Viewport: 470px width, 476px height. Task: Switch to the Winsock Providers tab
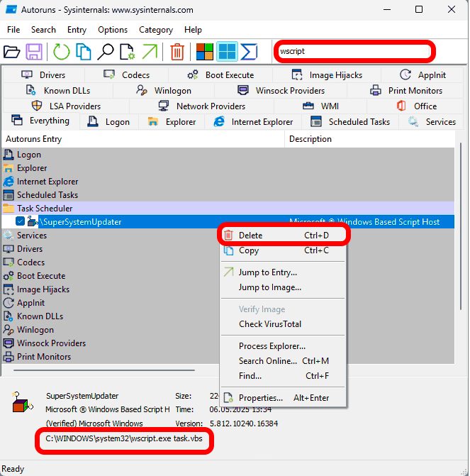pos(281,91)
